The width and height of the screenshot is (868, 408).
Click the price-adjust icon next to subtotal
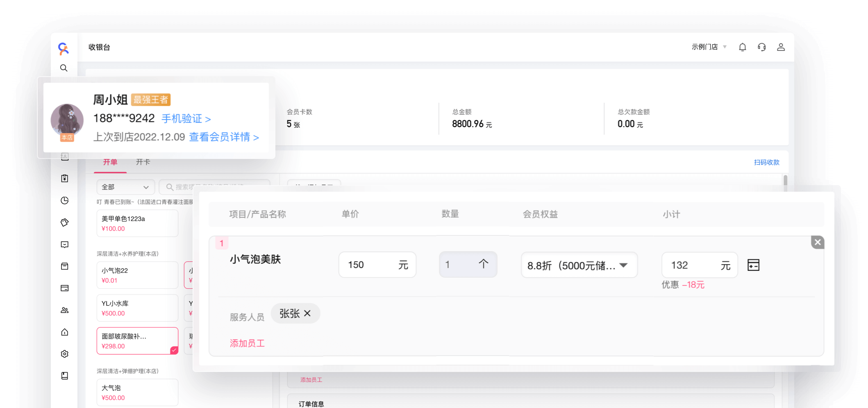(753, 265)
